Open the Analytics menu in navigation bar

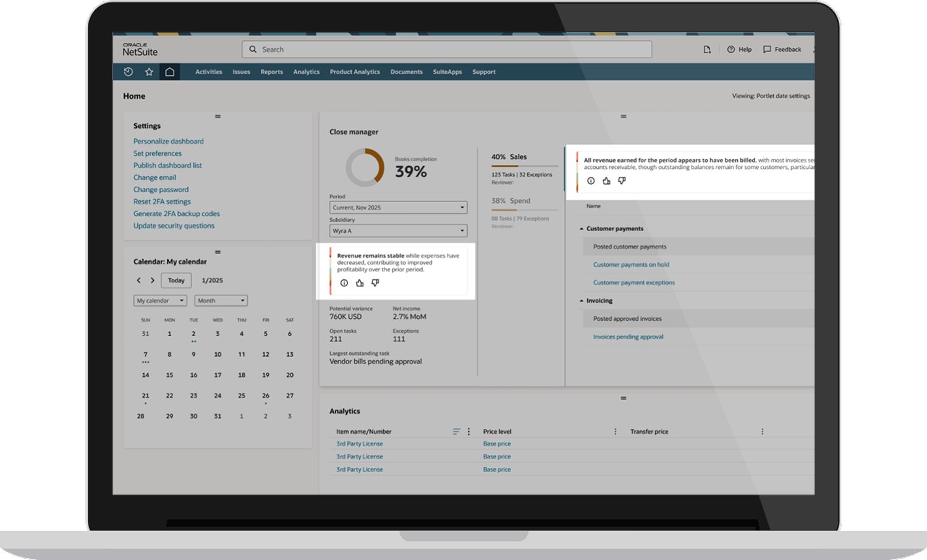pos(306,72)
